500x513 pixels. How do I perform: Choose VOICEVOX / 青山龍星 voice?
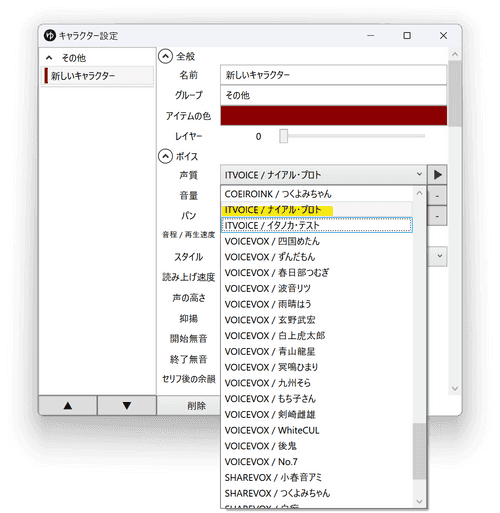[317, 352]
